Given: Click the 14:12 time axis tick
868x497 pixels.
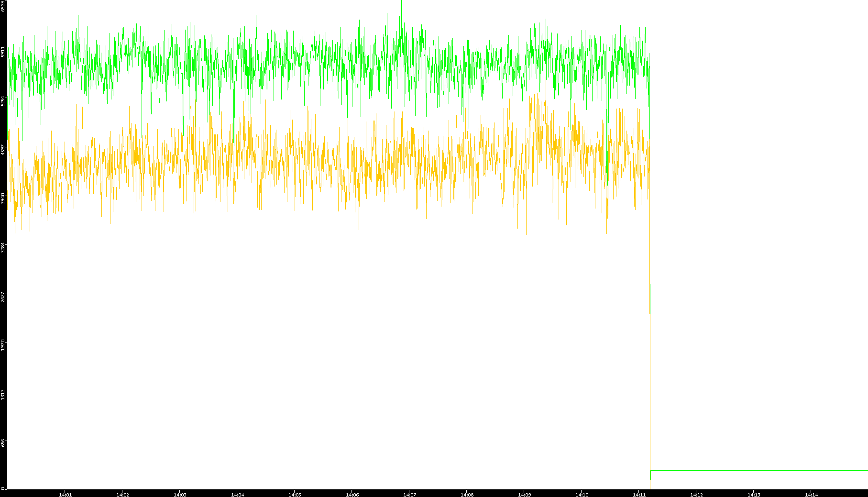Looking at the screenshot, I should [x=696, y=494].
